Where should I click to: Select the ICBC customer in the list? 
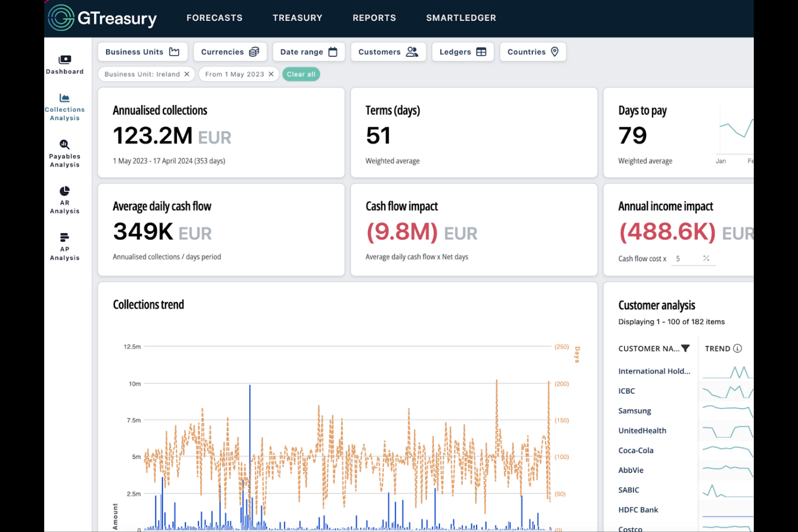627,391
